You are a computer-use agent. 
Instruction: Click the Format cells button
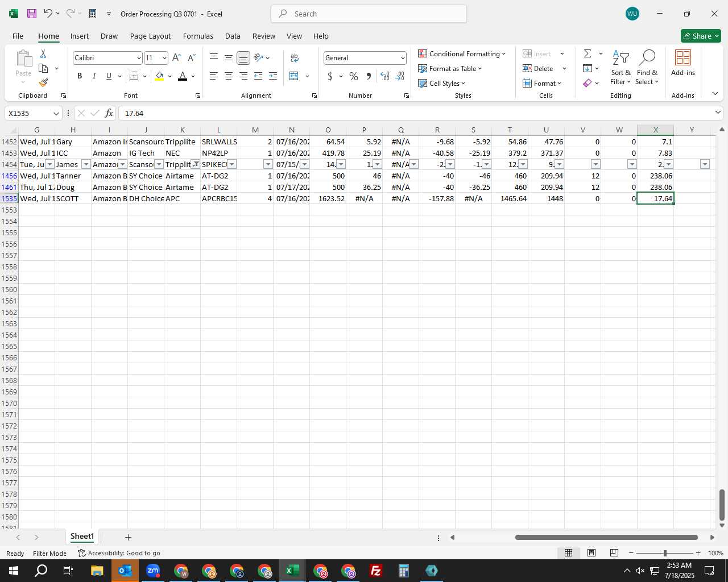[542, 83]
